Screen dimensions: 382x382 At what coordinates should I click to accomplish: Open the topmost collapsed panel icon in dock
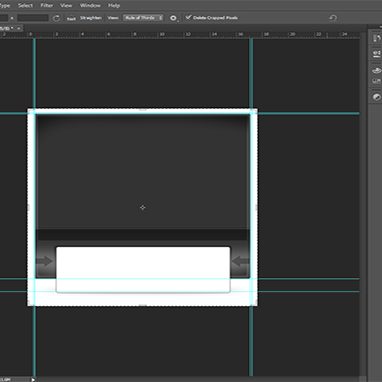[x=376, y=38]
